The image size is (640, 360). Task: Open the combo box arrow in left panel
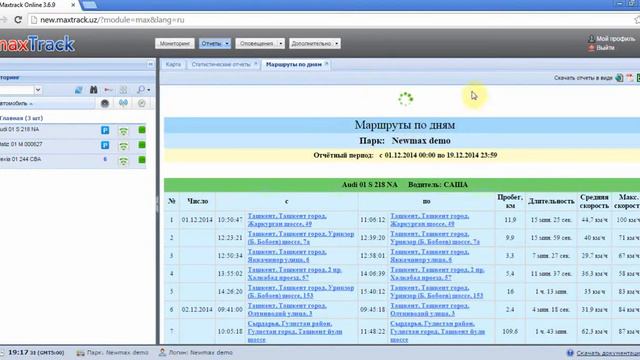click(38, 90)
